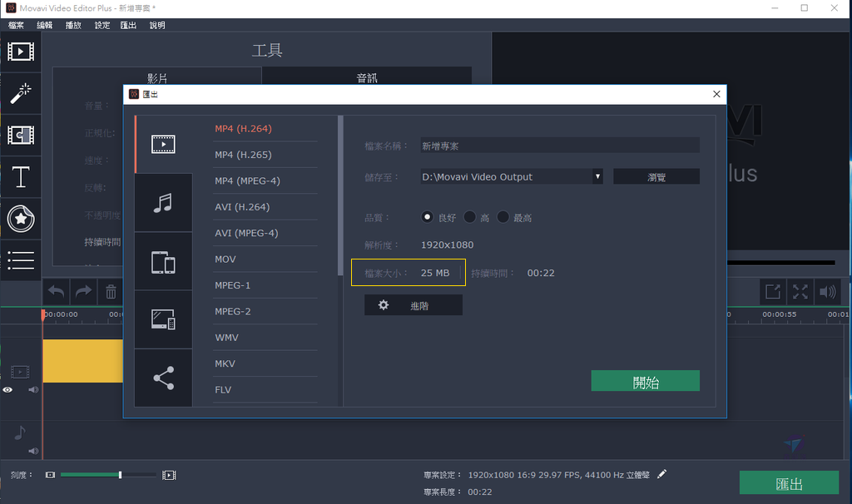The height and width of the screenshot is (504, 852).
Task: Click the pop-out preview window icon
Action: click(773, 292)
